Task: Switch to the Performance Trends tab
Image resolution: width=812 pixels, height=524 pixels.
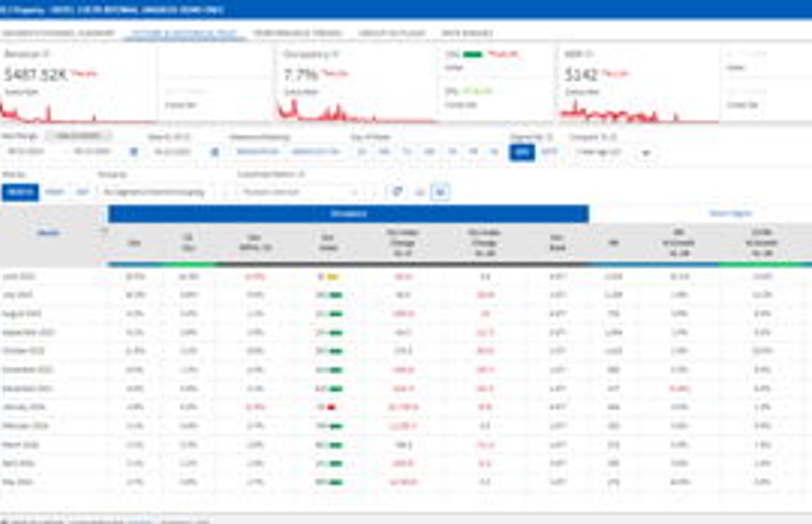Action: click(297, 33)
